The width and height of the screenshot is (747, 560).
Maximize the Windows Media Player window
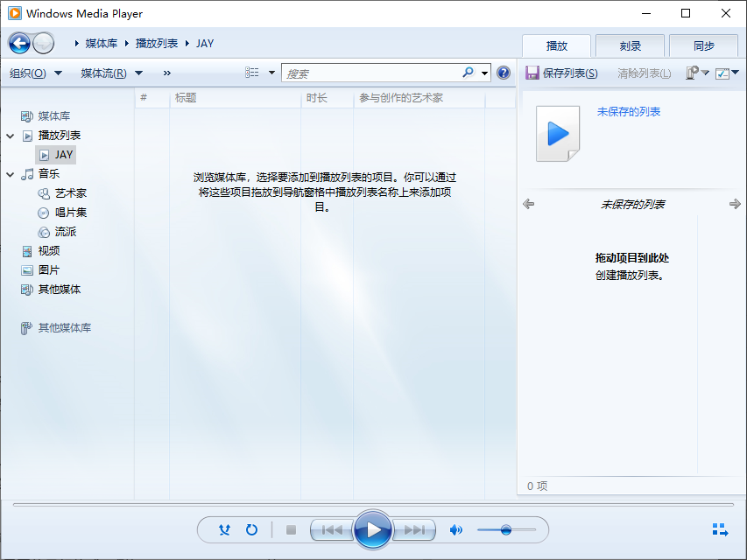[x=686, y=13]
